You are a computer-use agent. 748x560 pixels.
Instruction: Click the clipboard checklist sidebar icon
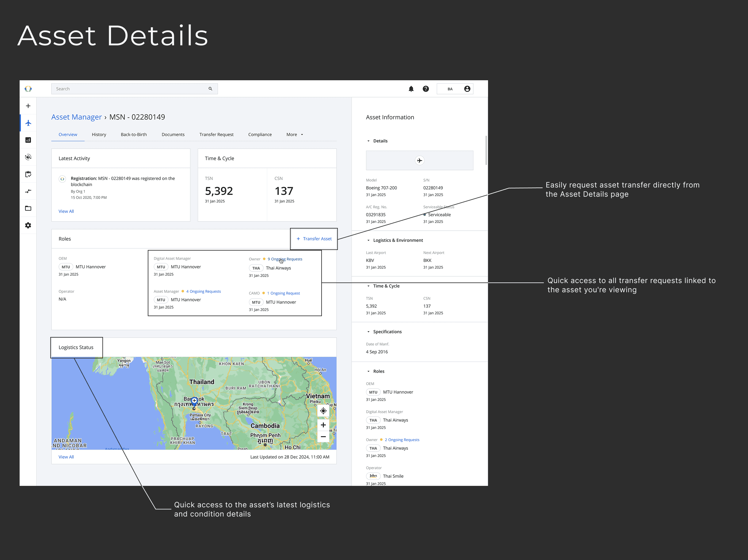tap(28, 174)
